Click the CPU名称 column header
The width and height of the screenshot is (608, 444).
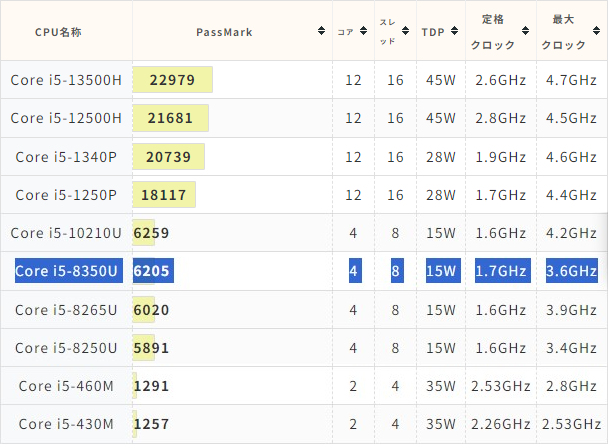pos(59,32)
